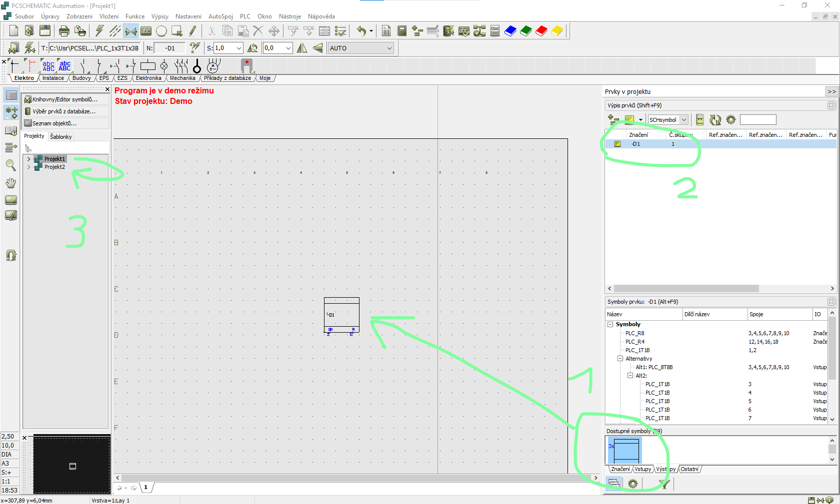Screen dimensions: 840x504
Task: Click the Undo arrow icon
Action: pyautogui.click(x=361, y=31)
